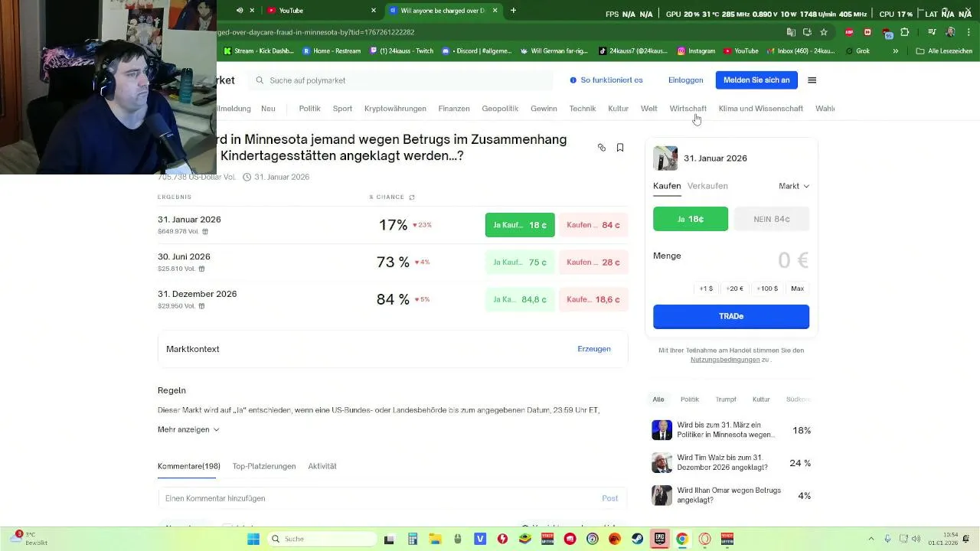
Task: Filter related markets by Politik chip
Action: (x=690, y=399)
